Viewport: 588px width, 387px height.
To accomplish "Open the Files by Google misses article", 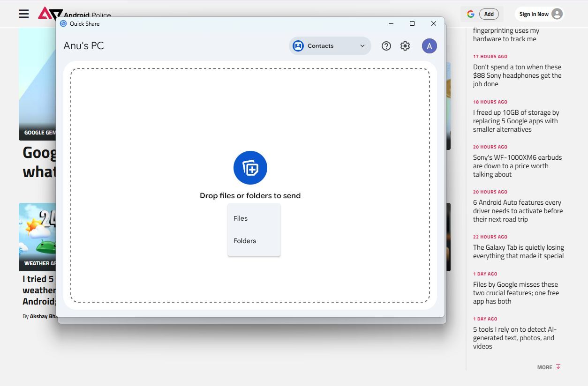I will coord(516,293).
